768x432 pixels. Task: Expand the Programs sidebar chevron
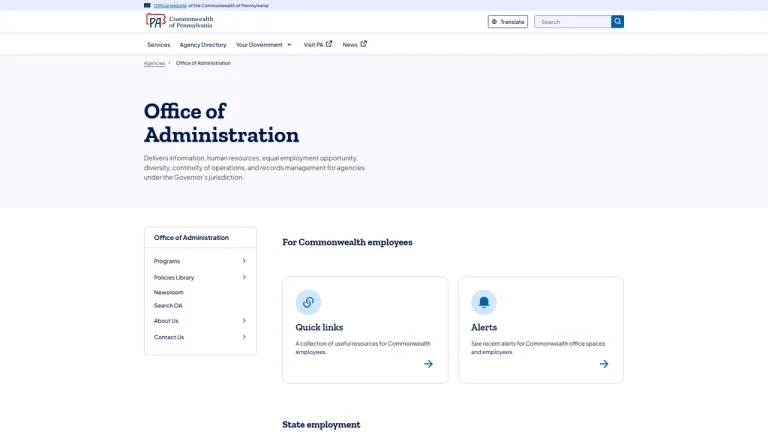(x=244, y=261)
